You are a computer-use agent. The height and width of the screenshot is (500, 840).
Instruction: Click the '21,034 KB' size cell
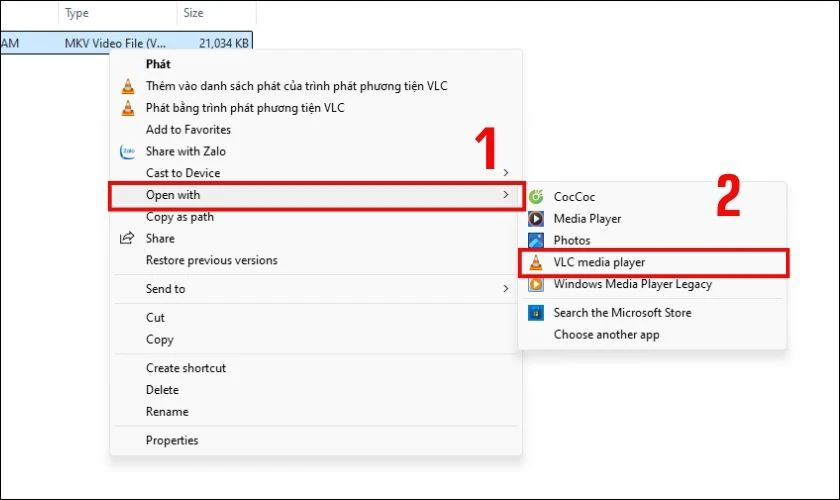(x=224, y=43)
